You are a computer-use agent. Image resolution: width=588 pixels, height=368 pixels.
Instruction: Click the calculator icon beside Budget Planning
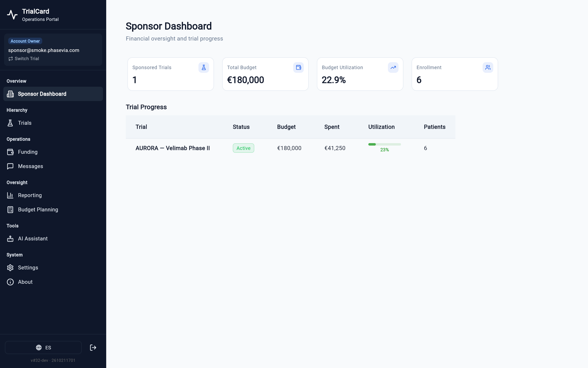10,209
